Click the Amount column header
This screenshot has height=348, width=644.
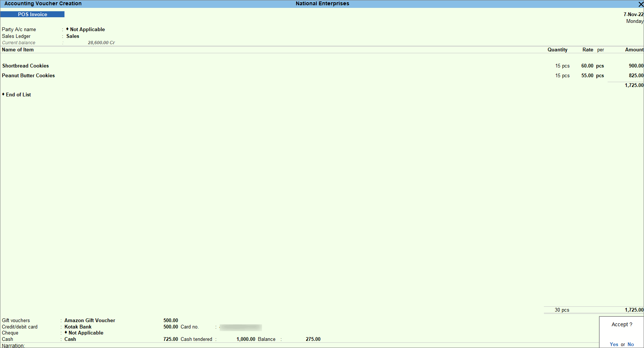[x=634, y=49]
